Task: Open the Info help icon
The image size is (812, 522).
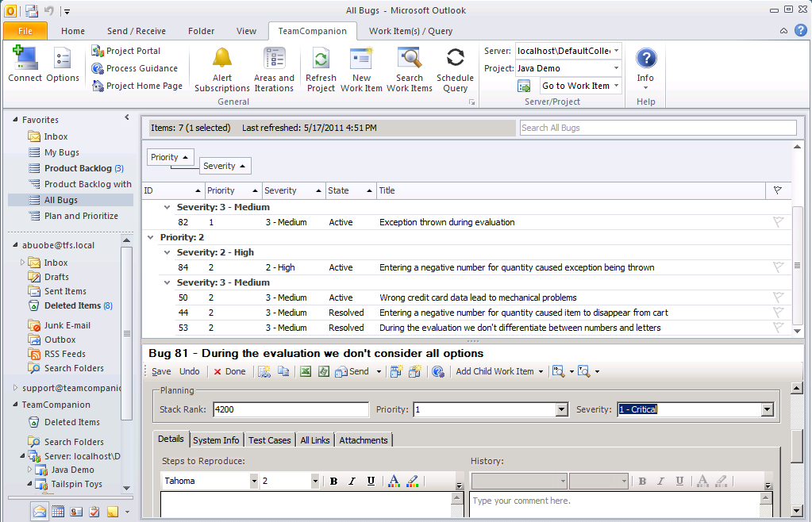Action: pos(646,57)
